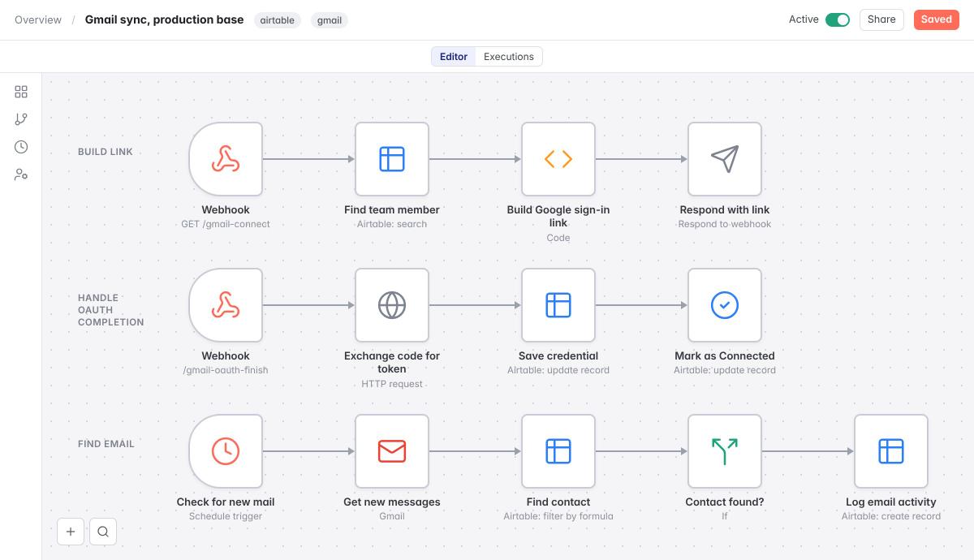The height and width of the screenshot is (560, 974).
Task: Open the /gmail-oauth-finish Webhook node
Action: pyautogui.click(x=226, y=305)
